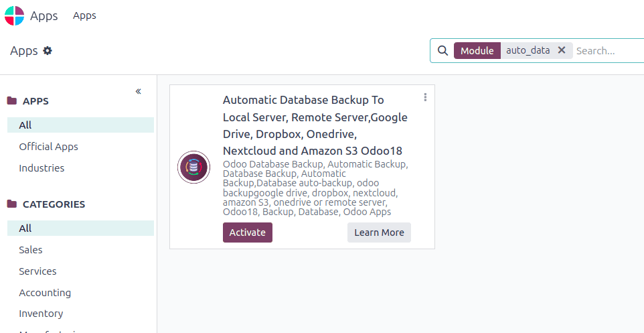Open the module card kebab menu
This screenshot has height=333, width=644.
coord(425,98)
